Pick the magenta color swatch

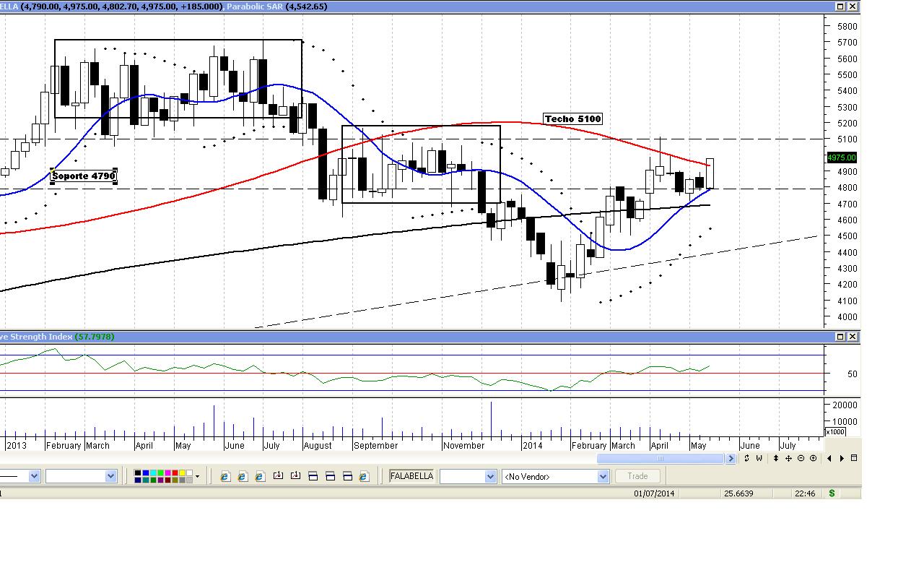[x=167, y=473]
